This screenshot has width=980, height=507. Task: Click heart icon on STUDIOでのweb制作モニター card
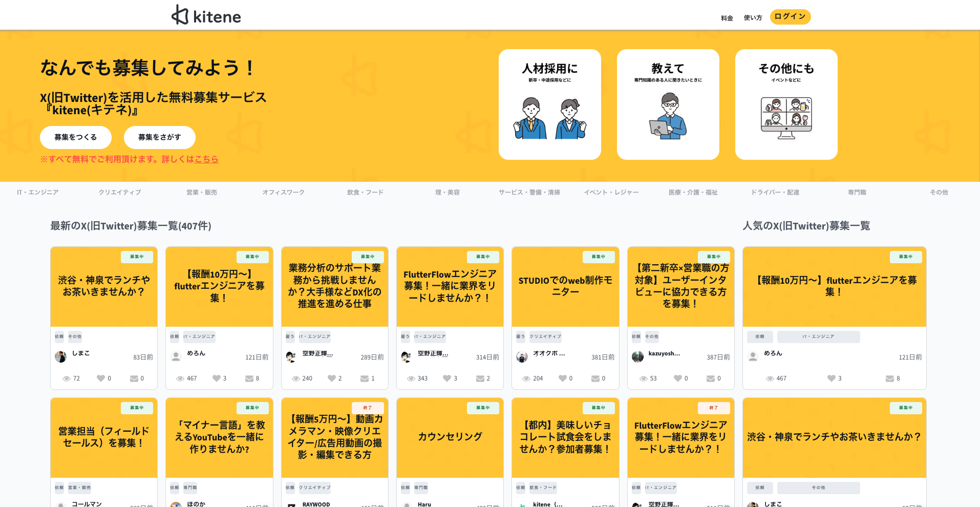(563, 378)
